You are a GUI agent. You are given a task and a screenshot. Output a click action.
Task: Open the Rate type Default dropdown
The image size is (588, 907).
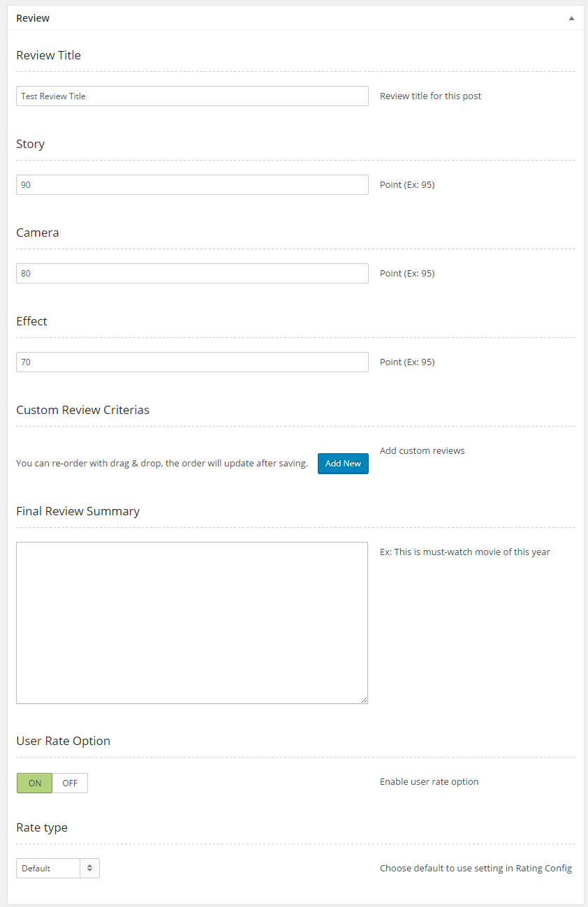pyautogui.click(x=49, y=869)
